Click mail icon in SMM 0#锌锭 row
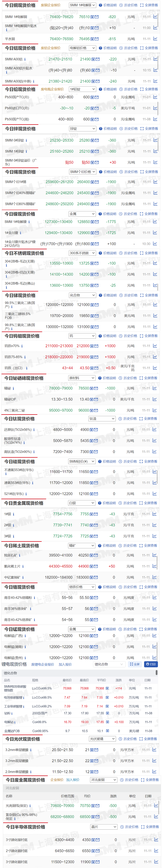Screen dimensions: 162x868 (x=97, y=140)
